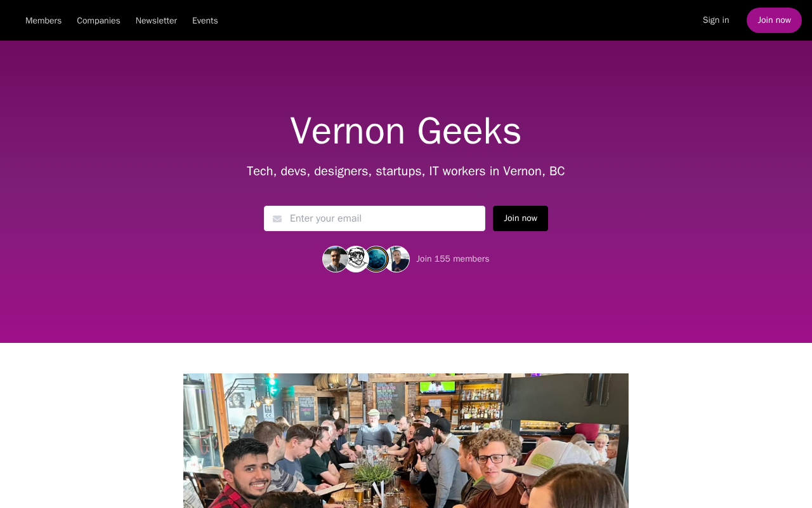Click the tagline about Vernon, BC tech workers

click(406, 171)
